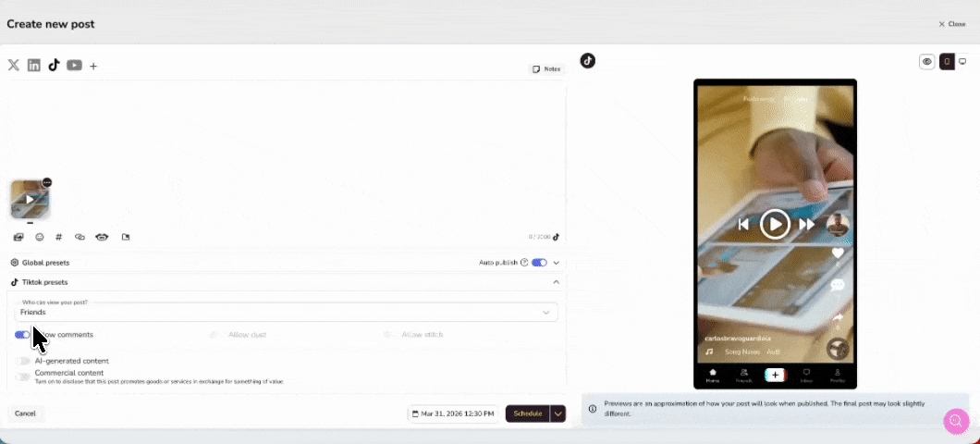This screenshot has height=444, width=980.
Task: Open the Schedule button dropdown arrow
Action: 557,413
